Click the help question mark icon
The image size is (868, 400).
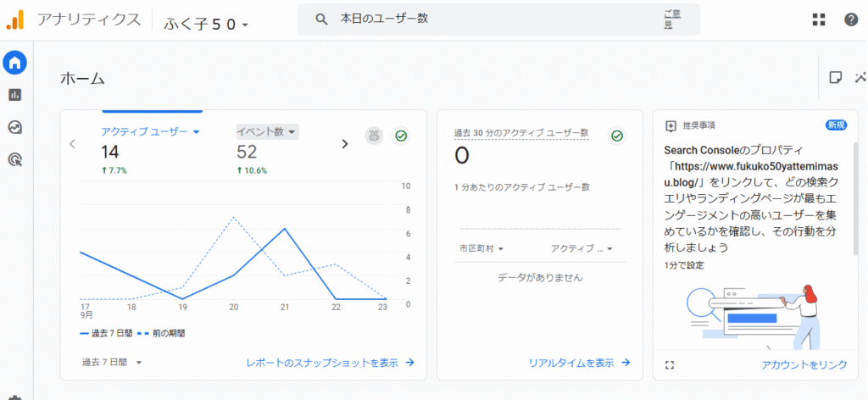[x=850, y=19]
